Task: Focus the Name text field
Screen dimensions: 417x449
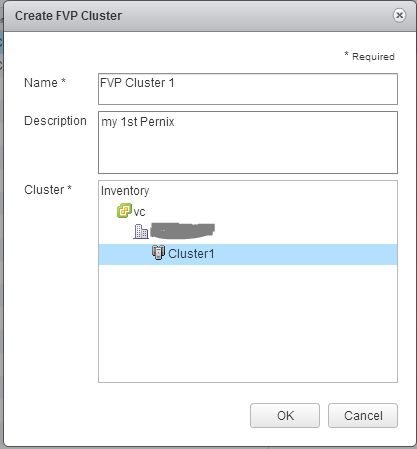Action: click(x=248, y=89)
